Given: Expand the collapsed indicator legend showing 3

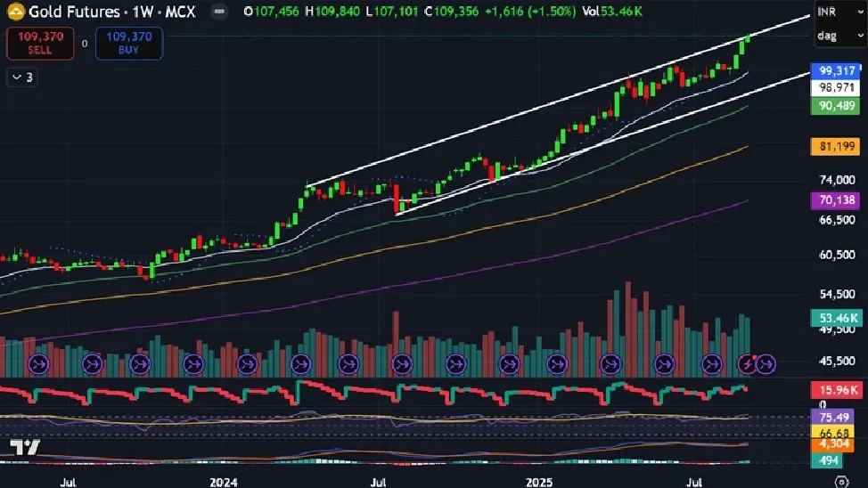Looking at the screenshot, I should (22, 77).
